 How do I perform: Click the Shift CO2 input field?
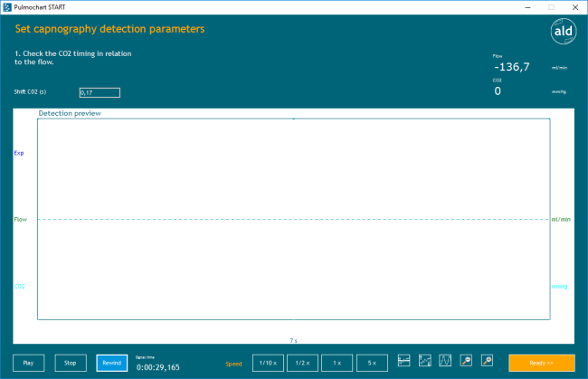coord(100,92)
